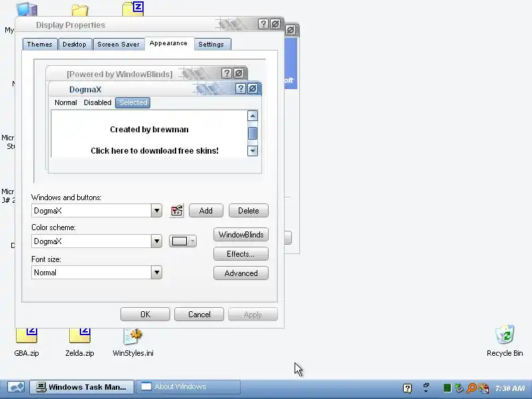This screenshot has width=532, height=399.
Task: Click the 'Created by brewman' text in the preview
Action: coord(149,129)
